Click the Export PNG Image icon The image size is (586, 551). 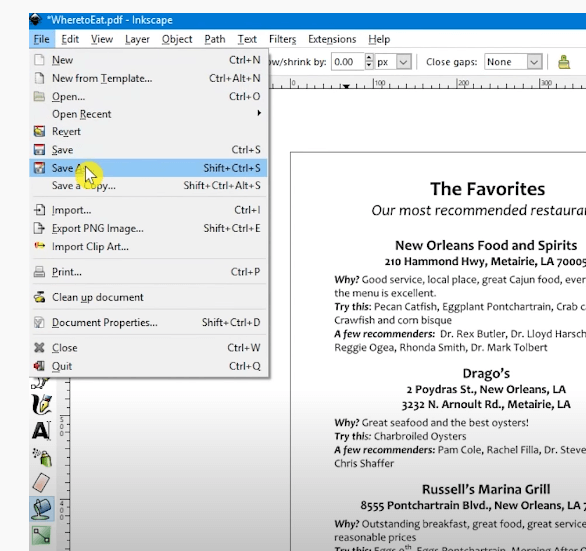point(39,228)
